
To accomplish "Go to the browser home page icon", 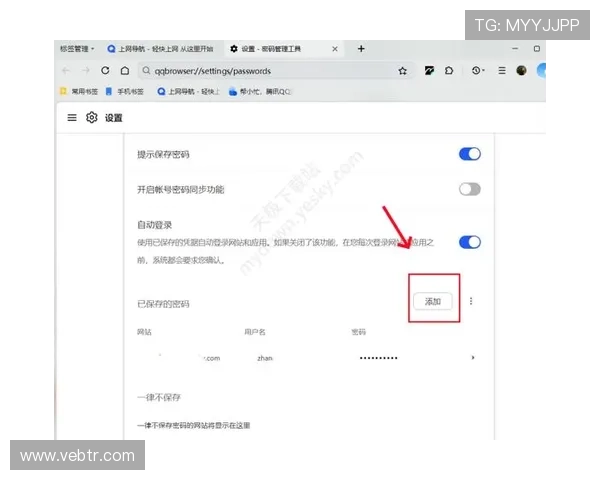I will point(125,71).
